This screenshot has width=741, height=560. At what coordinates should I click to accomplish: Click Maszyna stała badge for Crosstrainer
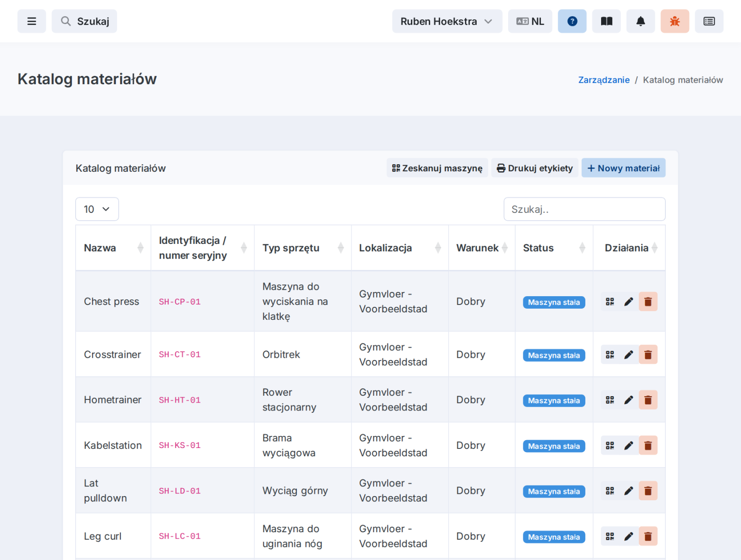pyautogui.click(x=554, y=355)
